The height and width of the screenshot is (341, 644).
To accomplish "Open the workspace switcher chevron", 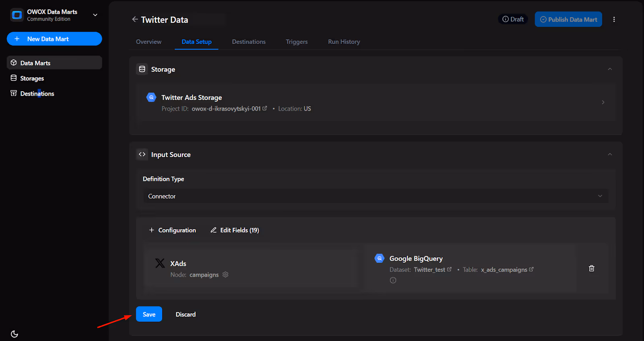I will (x=95, y=15).
